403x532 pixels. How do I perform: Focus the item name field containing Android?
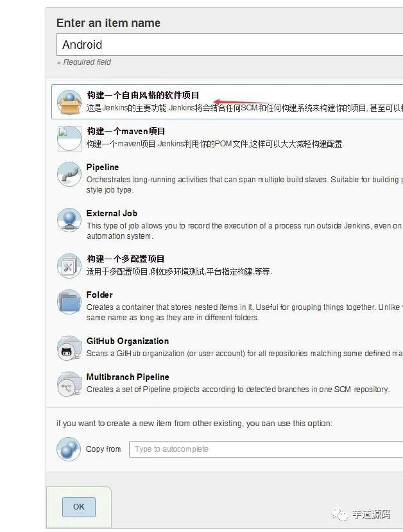point(230,45)
